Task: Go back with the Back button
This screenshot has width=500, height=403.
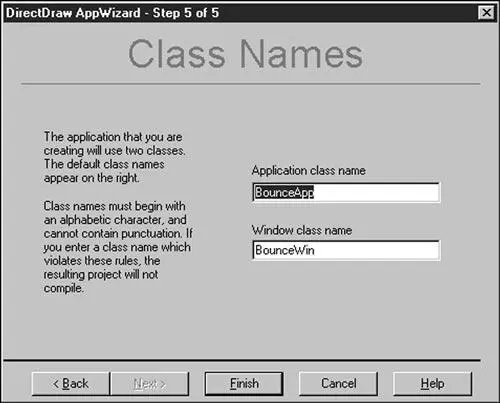Action: pos(71,384)
